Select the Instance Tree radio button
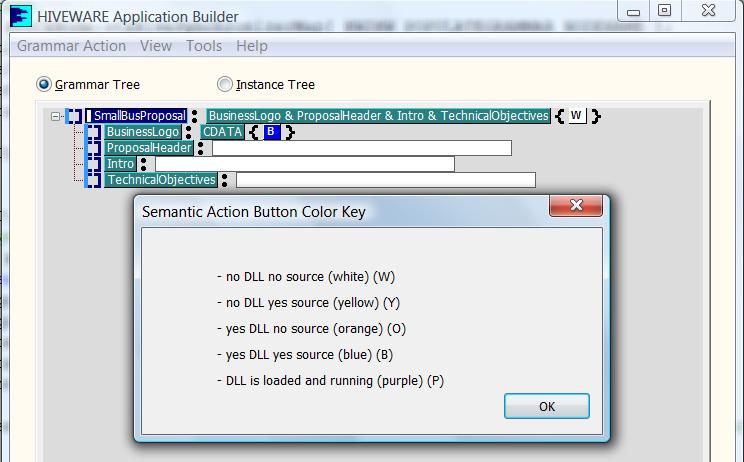Viewport: 744px width, 462px height. (x=224, y=84)
